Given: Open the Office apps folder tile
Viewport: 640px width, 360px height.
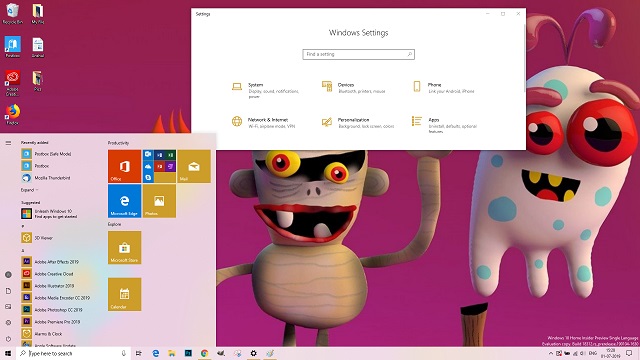Looking at the screenshot, I should pyautogui.click(x=159, y=166).
